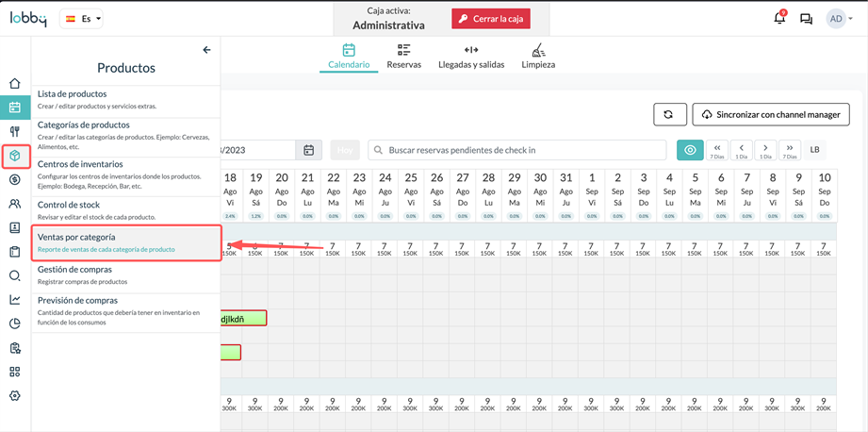This screenshot has width=868, height=432.
Task: Click Sincronizar con channel manager button
Action: click(771, 115)
